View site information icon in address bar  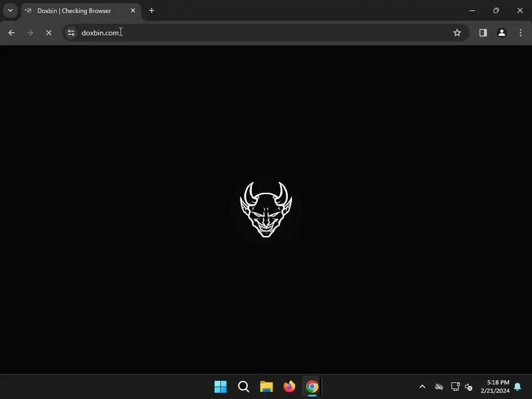71,33
